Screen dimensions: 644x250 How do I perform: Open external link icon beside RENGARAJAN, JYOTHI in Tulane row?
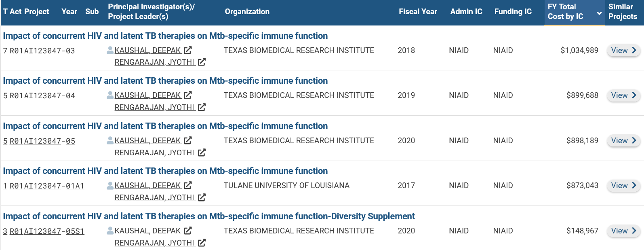pyautogui.click(x=202, y=197)
